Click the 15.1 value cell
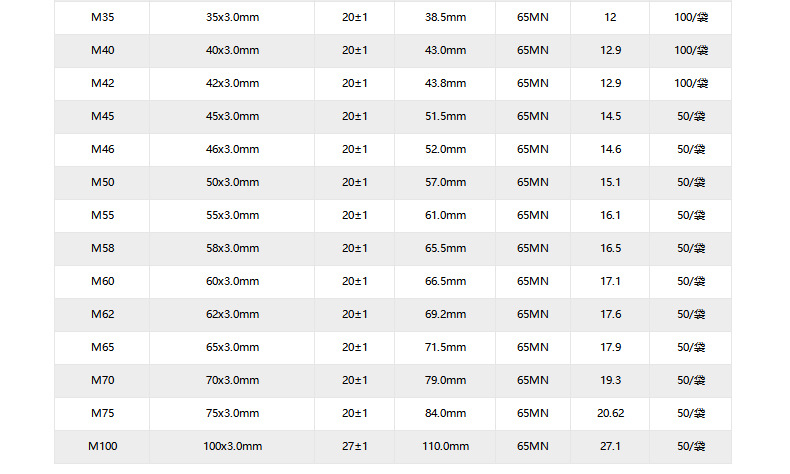 [x=610, y=182]
